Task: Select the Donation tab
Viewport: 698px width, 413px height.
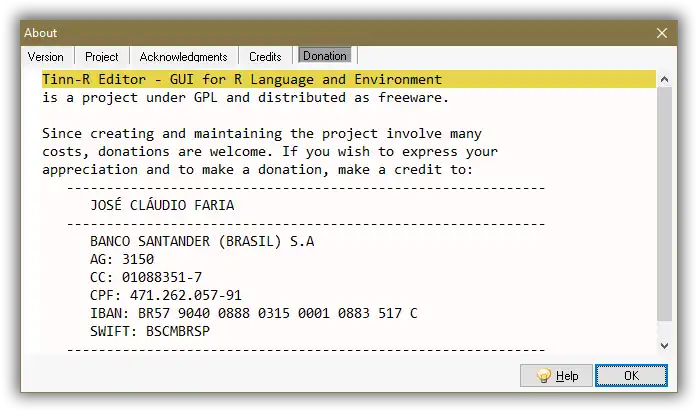Action: click(x=325, y=56)
